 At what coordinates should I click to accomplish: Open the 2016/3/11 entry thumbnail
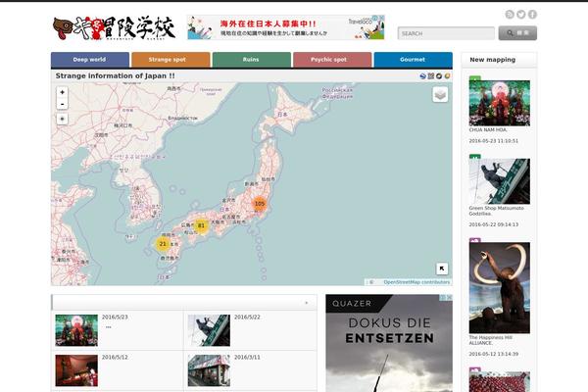point(209,370)
